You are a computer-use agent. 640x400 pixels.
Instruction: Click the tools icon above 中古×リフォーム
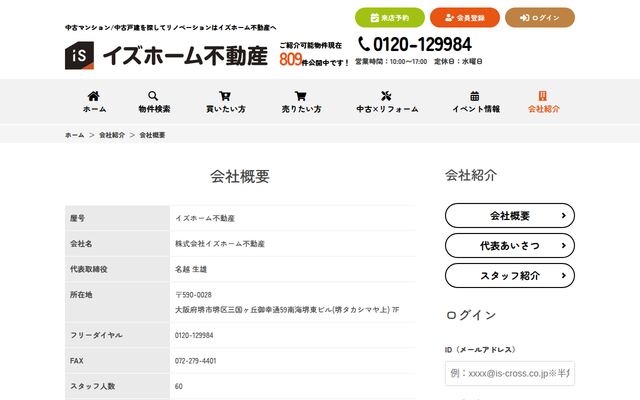[386, 96]
